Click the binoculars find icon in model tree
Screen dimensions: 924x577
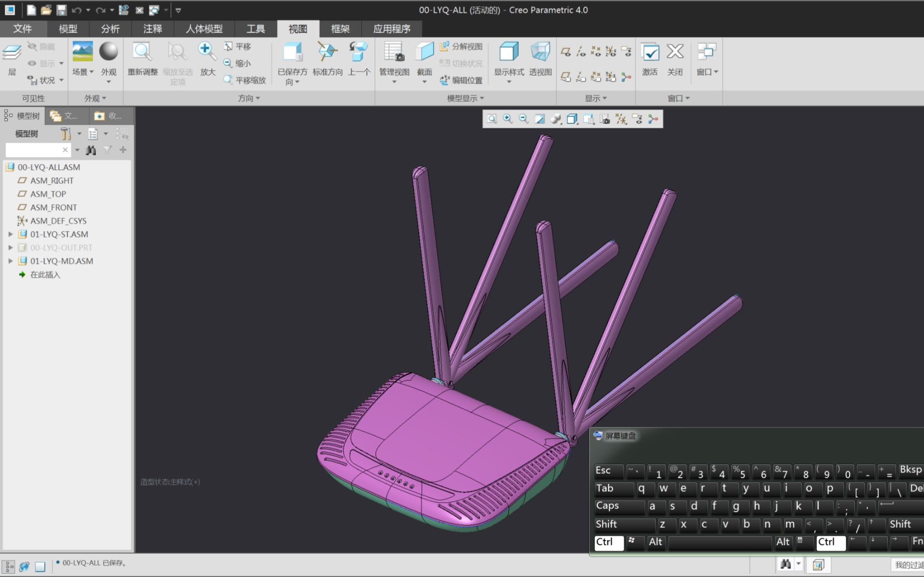point(91,150)
